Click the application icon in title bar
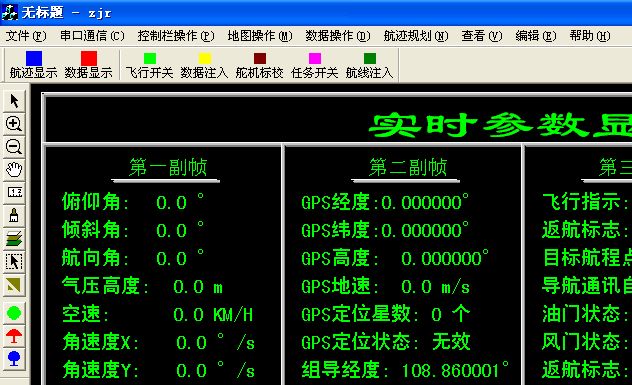632x385 pixels. [9, 12]
